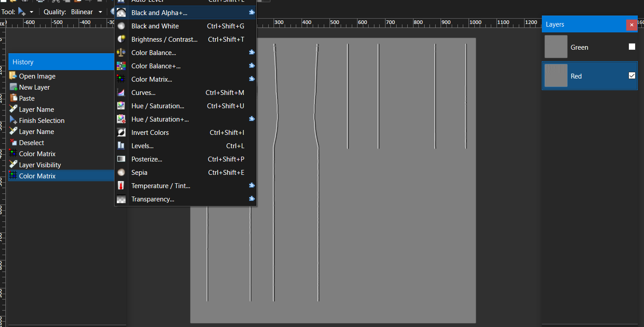Click the Posterize gradient icon

[x=121, y=159]
